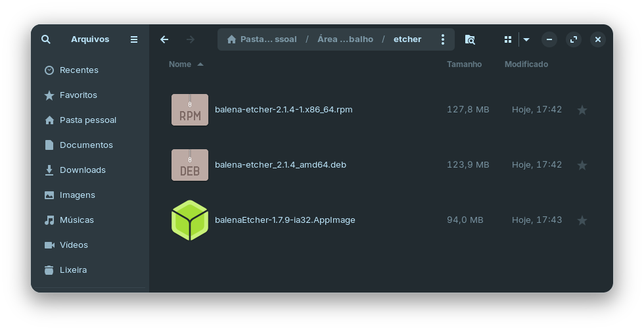Click the 94,0 MB size value

click(465, 220)
